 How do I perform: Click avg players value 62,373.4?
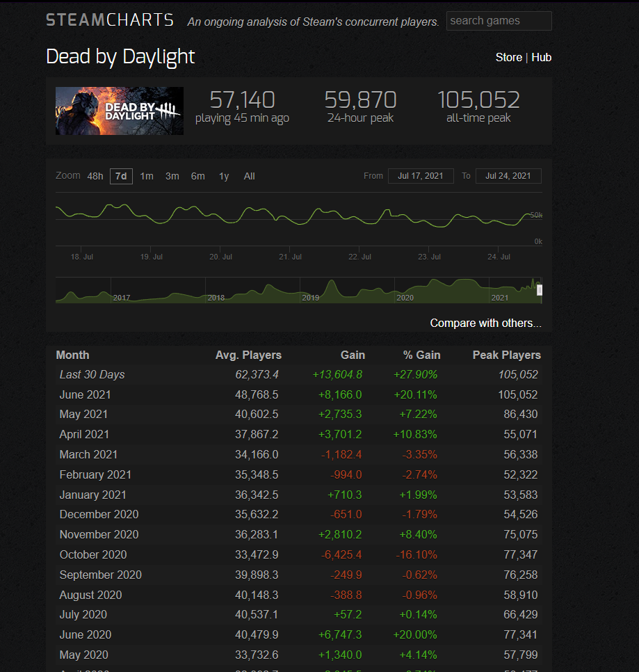coord(257,374)
